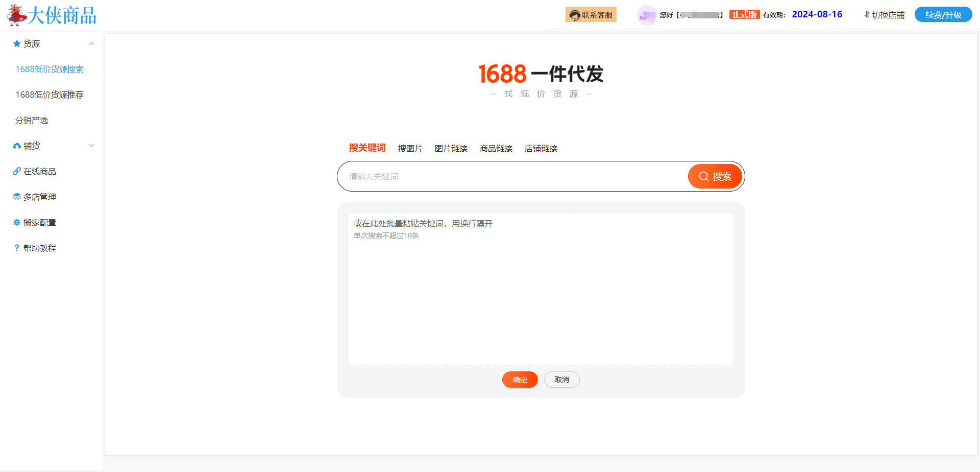Click the 找低价货源 subtitle
Image resolution: width=980 pixels, height=472 pixels.
click(x=541, y=94)
